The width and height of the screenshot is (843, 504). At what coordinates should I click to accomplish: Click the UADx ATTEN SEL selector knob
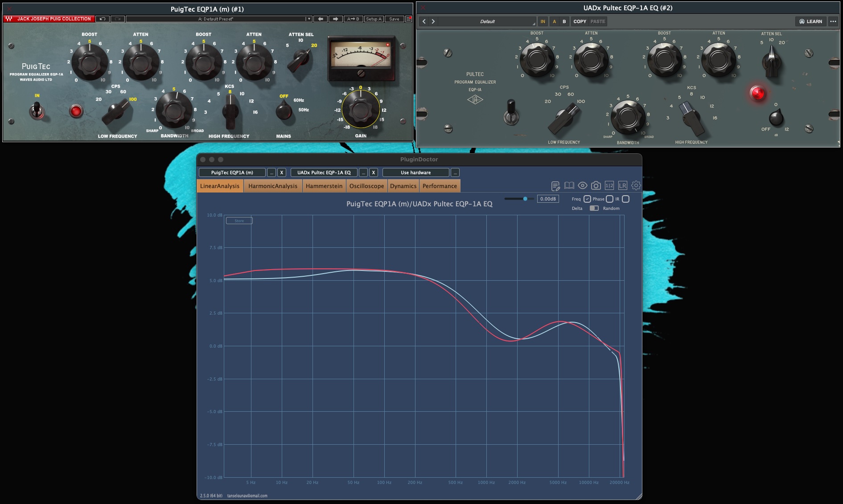[x=772, y=62]
